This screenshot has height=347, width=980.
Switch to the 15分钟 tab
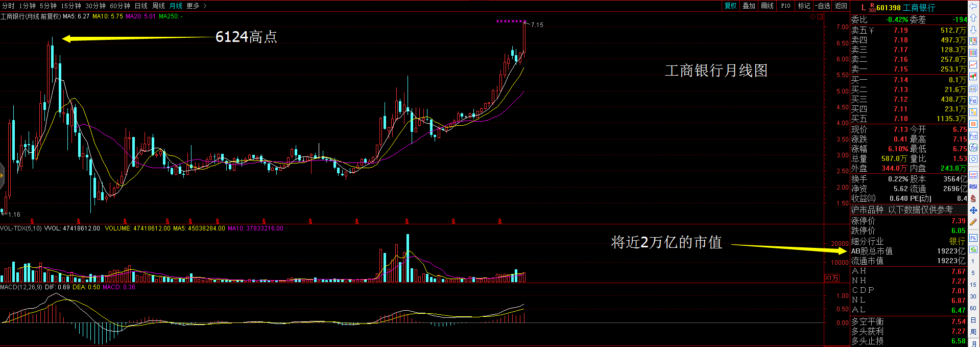[71, 6]
